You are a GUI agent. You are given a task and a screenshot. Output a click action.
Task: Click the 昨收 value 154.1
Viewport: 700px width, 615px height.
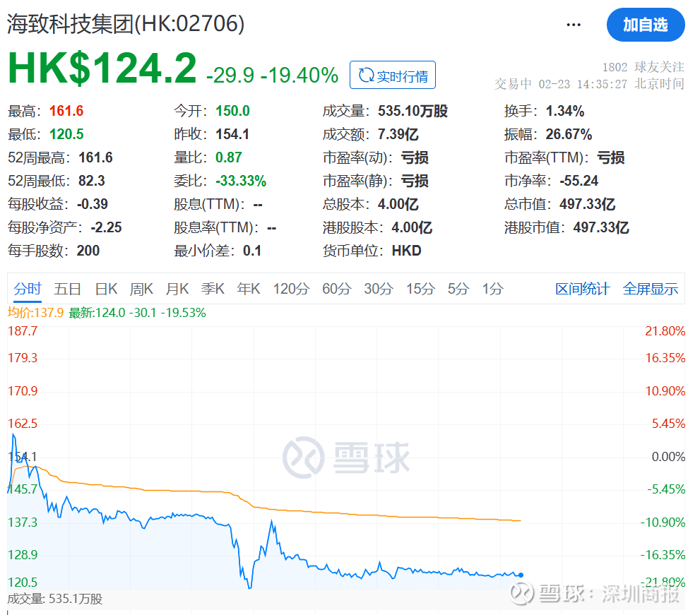[x=232, y=134]
